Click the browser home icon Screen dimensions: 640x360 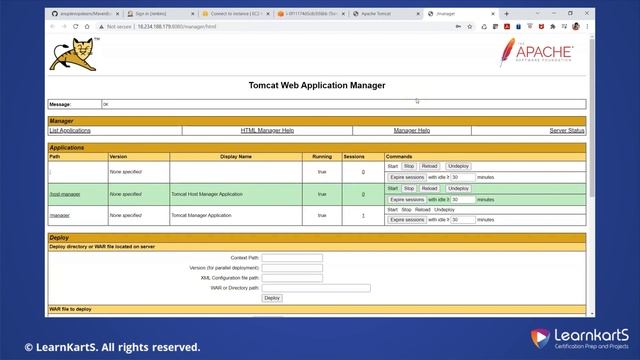coord(87,27)
